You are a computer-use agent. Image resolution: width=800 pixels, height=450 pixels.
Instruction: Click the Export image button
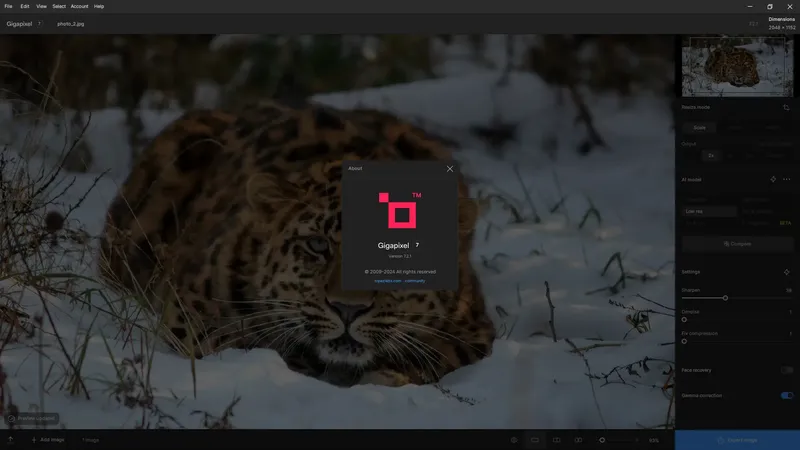[737, 440]
